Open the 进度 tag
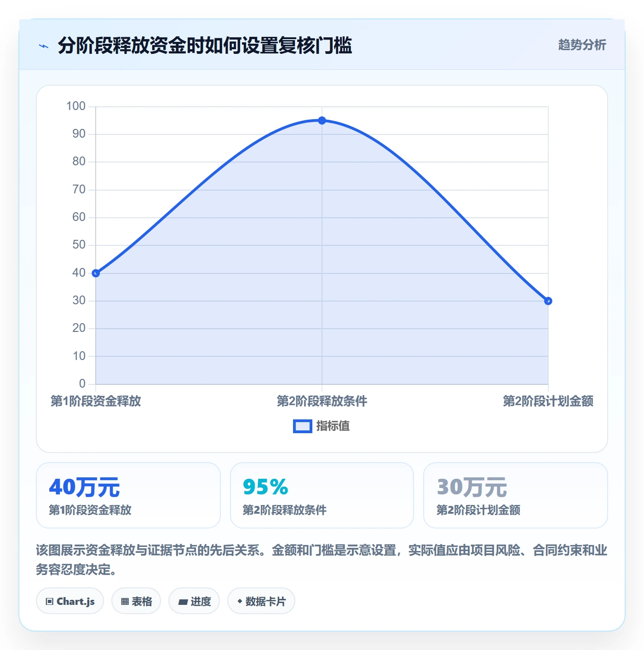 tap(194, 601)
